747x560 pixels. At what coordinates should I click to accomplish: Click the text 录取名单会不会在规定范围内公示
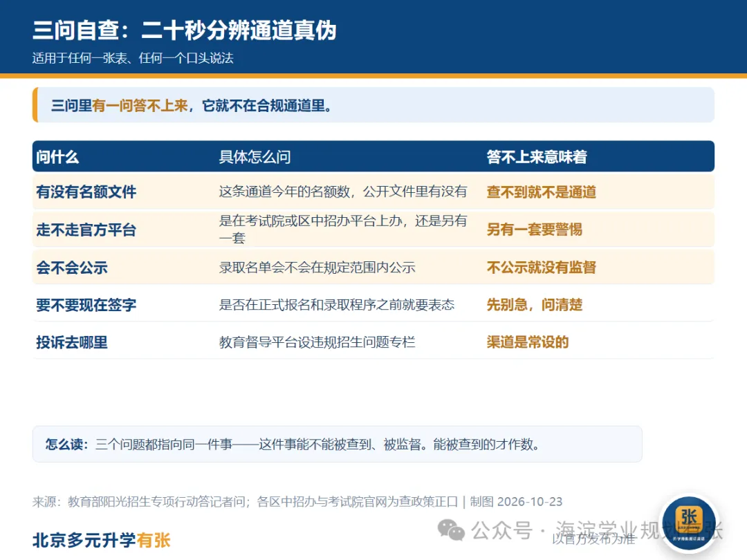[x=317, y=267]
